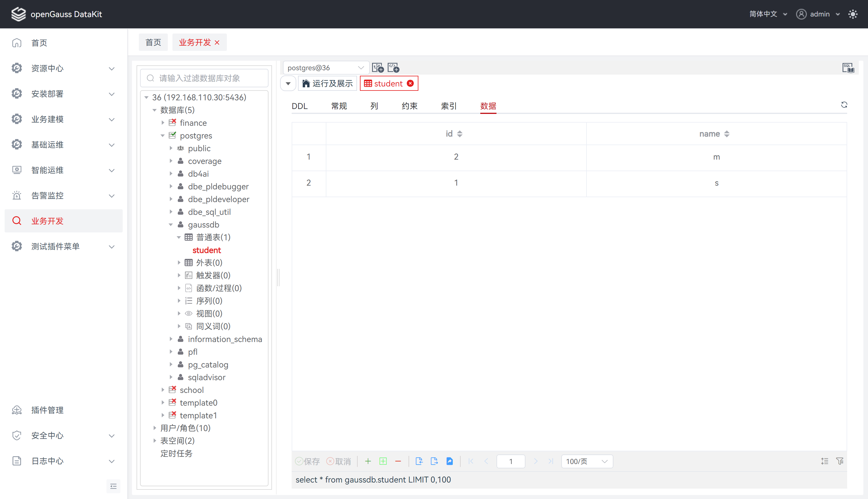Image resolution: width=868 pixels, height=499 pixels.
Task: Open the SQL assistant icon at top right
Action: click(848, 68)
